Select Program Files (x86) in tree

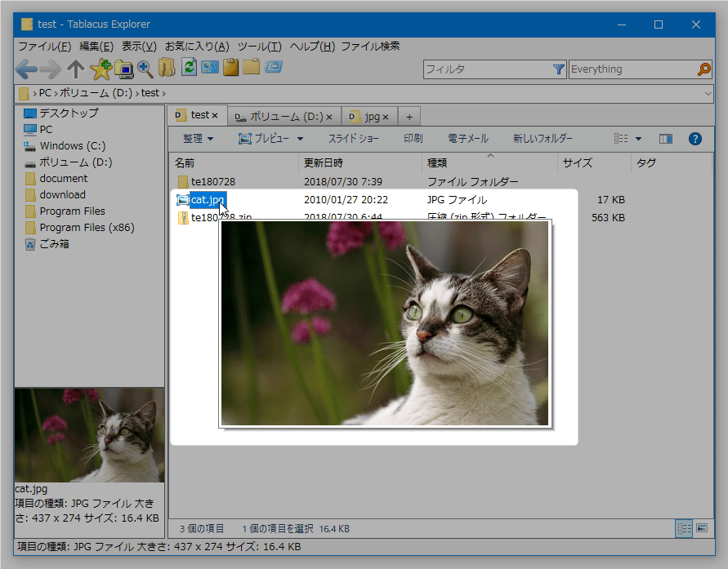tap(87, 228)
